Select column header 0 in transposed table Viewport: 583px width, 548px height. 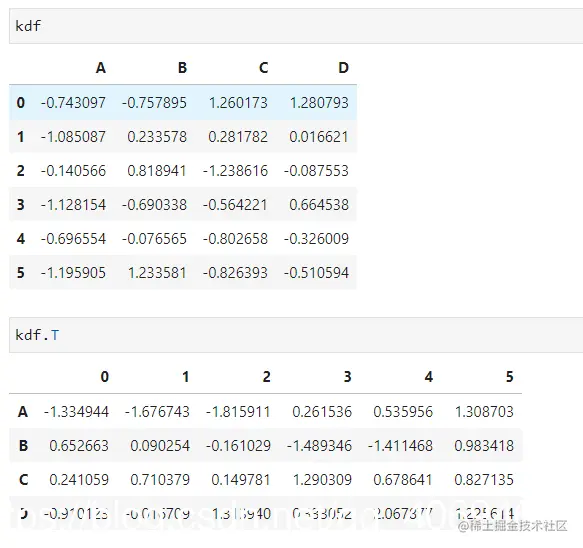[105, 377]
